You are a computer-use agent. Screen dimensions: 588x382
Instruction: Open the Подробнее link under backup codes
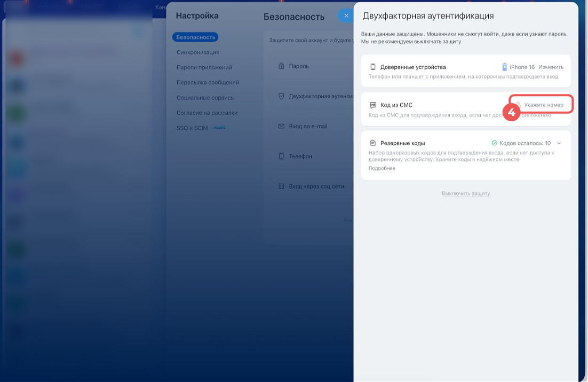[x=382, y=168]
